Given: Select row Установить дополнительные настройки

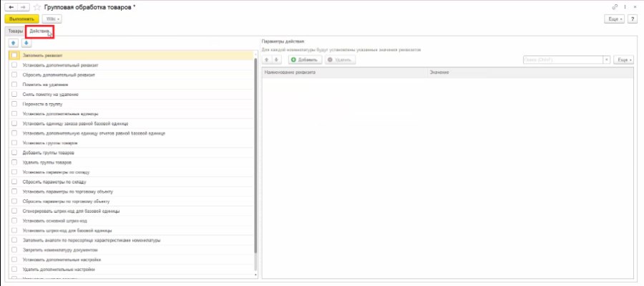Looking at the screenshot, I should coord(131,259).
